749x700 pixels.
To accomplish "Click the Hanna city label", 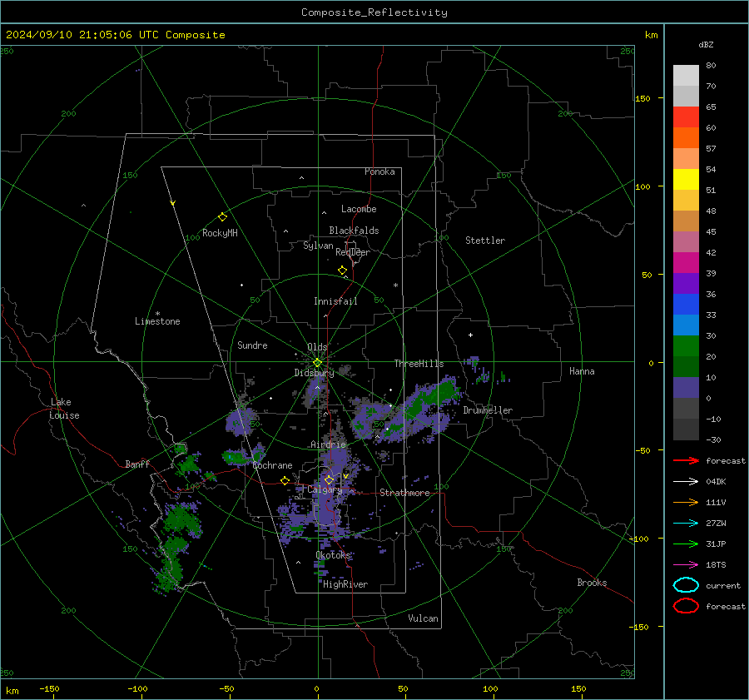I will 582,371.
